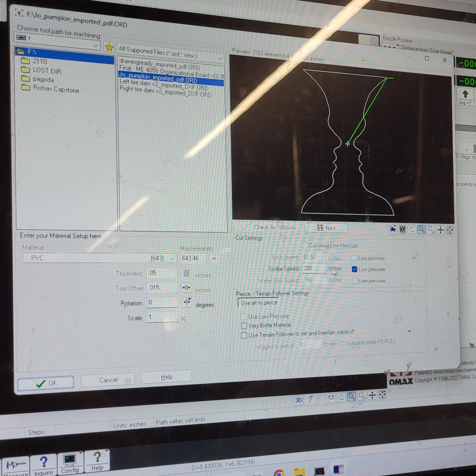Image resolution: width=476 pixels, height=476 pixels.
Task: Click the zoom extents icon in main window
Action: 382,395
